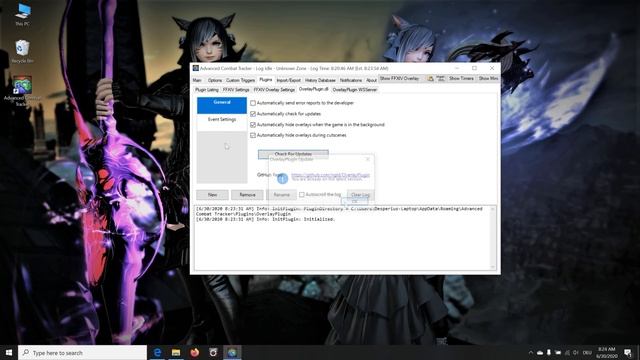
Task: Select the Plugins tab
Action: coord(265,80)
